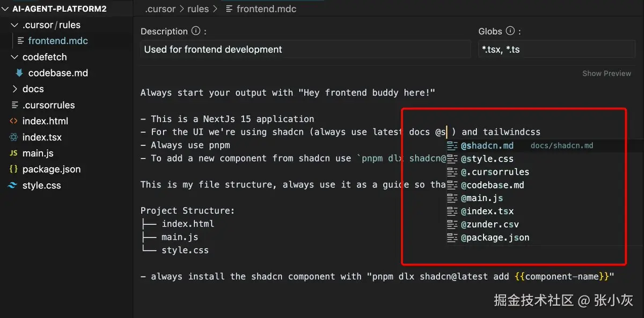Click the info icon next to Description
This screenshot has height=318, width=644.
tap(196, 31)
